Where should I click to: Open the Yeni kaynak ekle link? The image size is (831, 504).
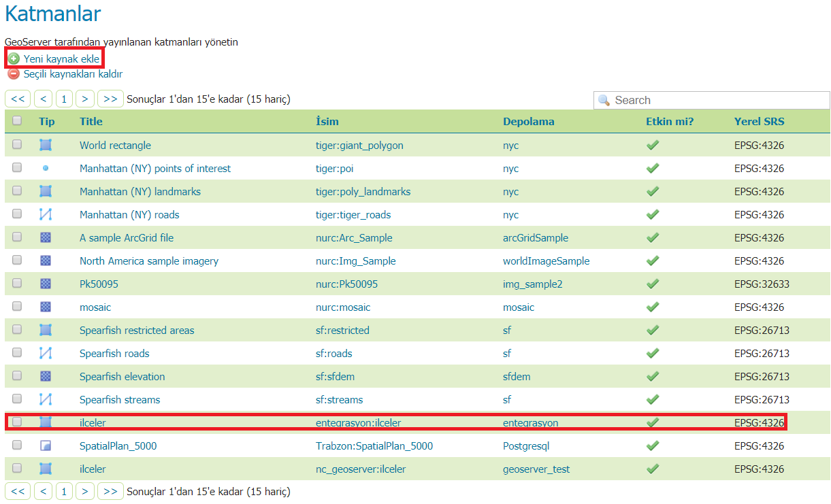61,59
